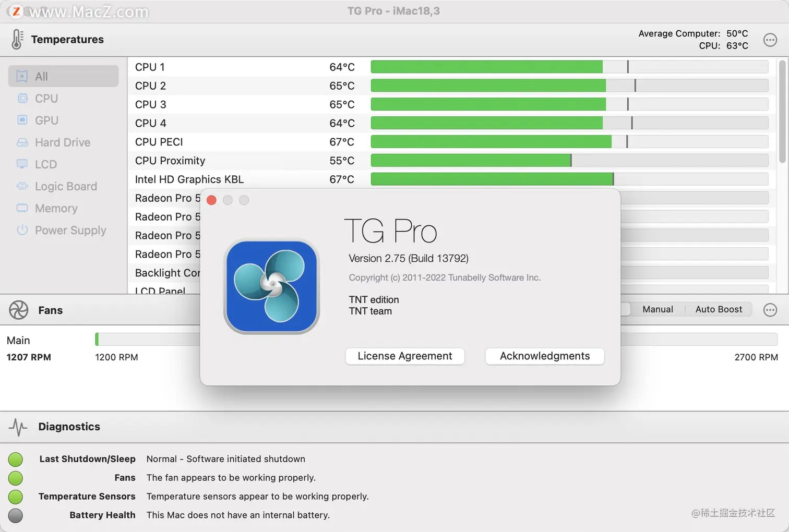This screenshot has width=789, height=532.
Task: Select the Backlight sensor row
Action: coord(164,273)
